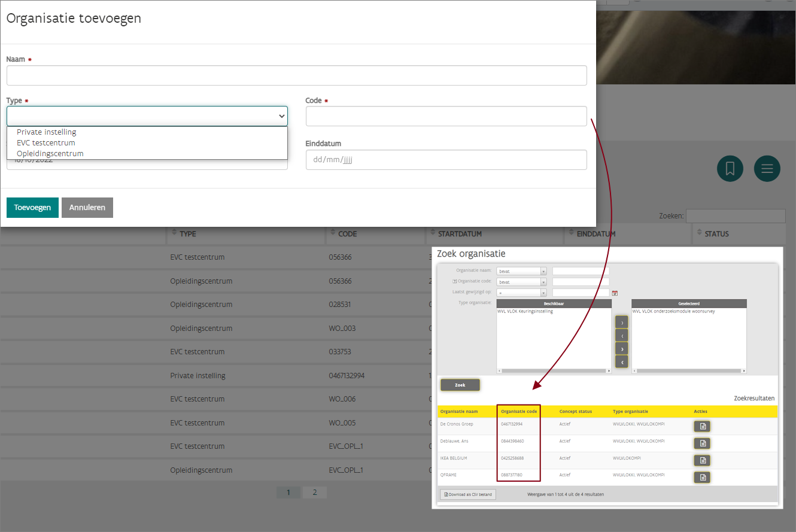
Task: Pick 'Opleidingscentrum' from the Type options
Action: [50, 154]
